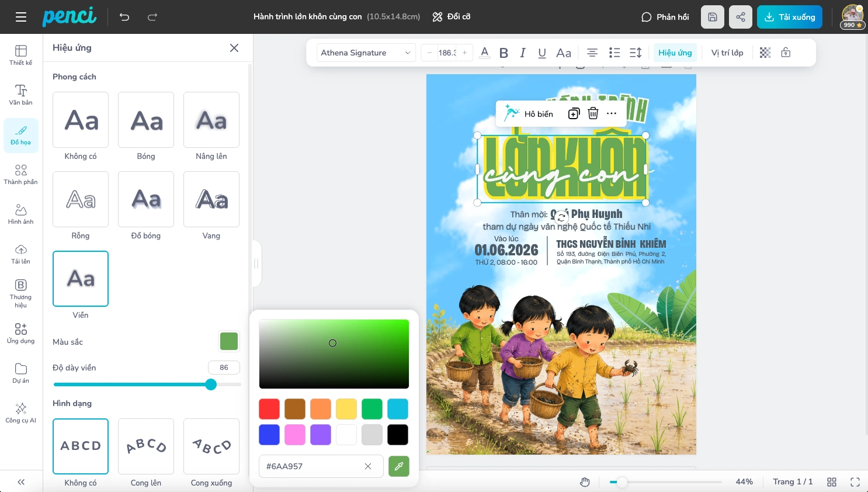Viewport: 868px width, 492px height.
Task: Open the Văn bản text panel
Action: click(21, 95)
